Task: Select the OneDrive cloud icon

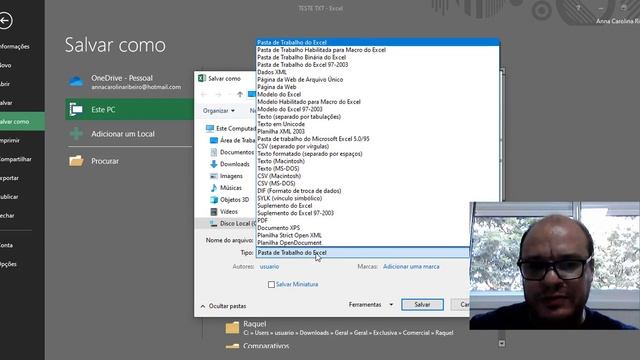Action: point(76,81)
